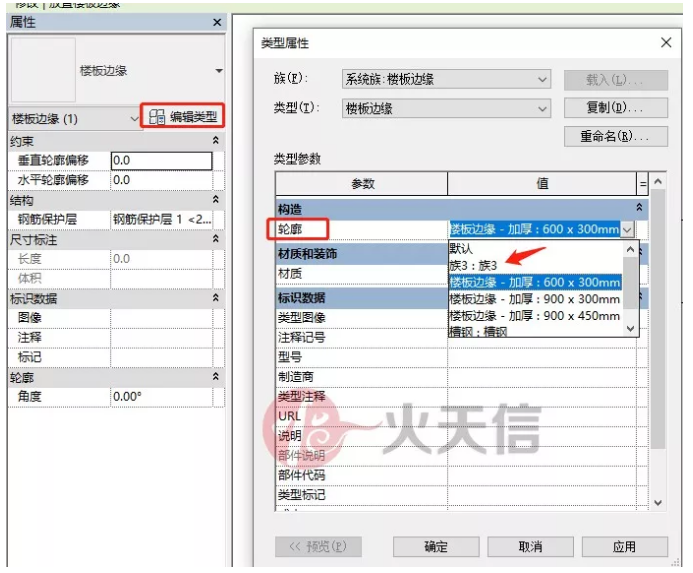Screen dimensions: 693x573
Task: Open the 轮廓 profile value dropdown arrow
Action: click(628, 229)
